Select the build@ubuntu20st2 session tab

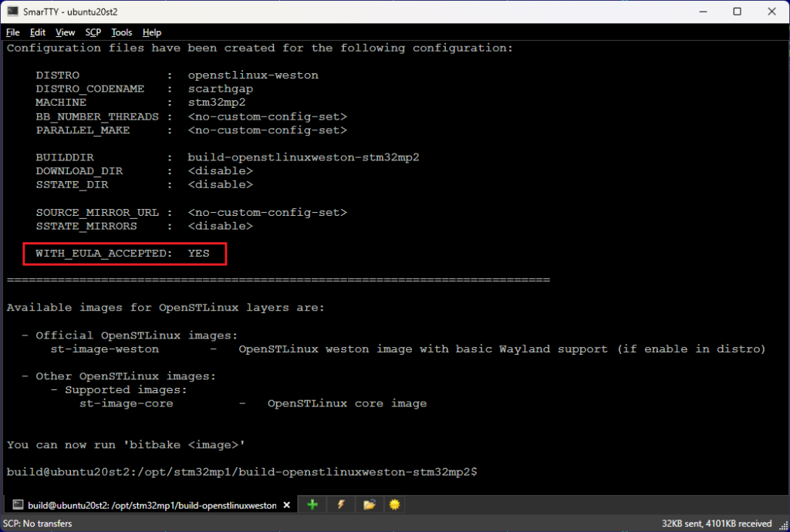[x=147, y=505]
